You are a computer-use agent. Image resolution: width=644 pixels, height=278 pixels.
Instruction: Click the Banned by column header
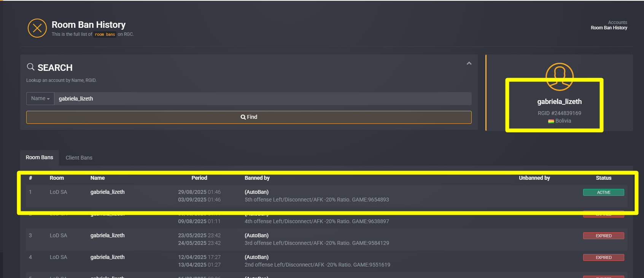pyautogui.click(x=257, y=178)
